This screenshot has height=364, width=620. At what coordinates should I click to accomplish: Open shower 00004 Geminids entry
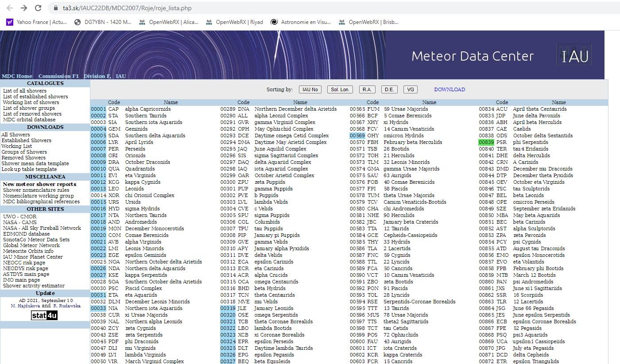pos(98,129)
